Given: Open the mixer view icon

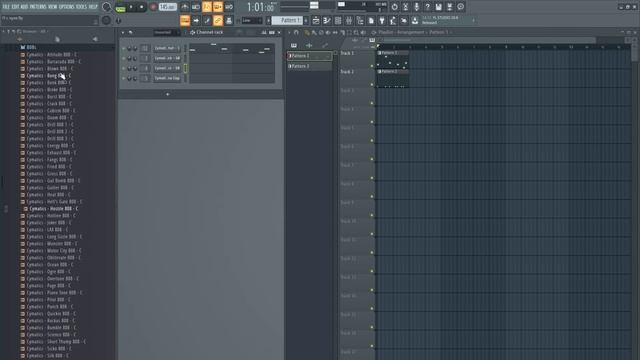Looking at the screenshot, I should (x=349, y=20).
